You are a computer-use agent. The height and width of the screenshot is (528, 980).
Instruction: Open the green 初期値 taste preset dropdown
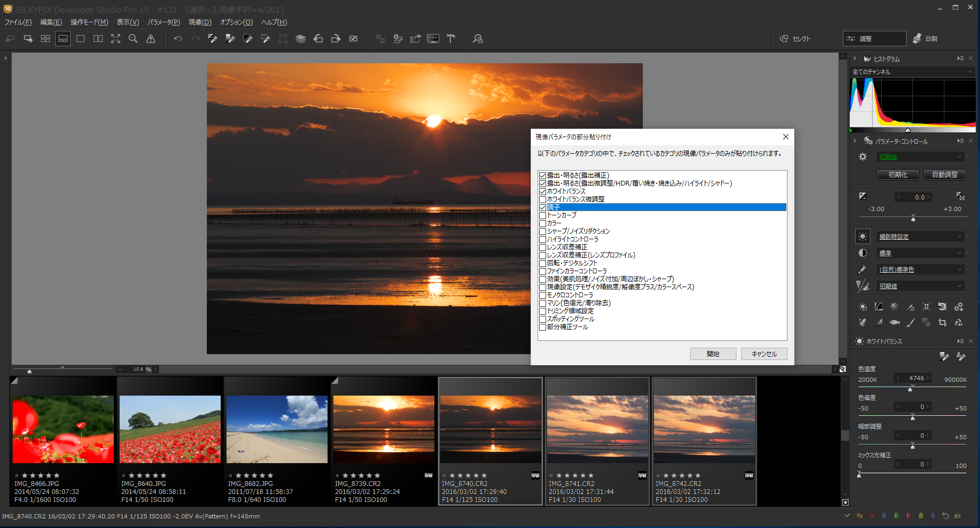[920, 157]
